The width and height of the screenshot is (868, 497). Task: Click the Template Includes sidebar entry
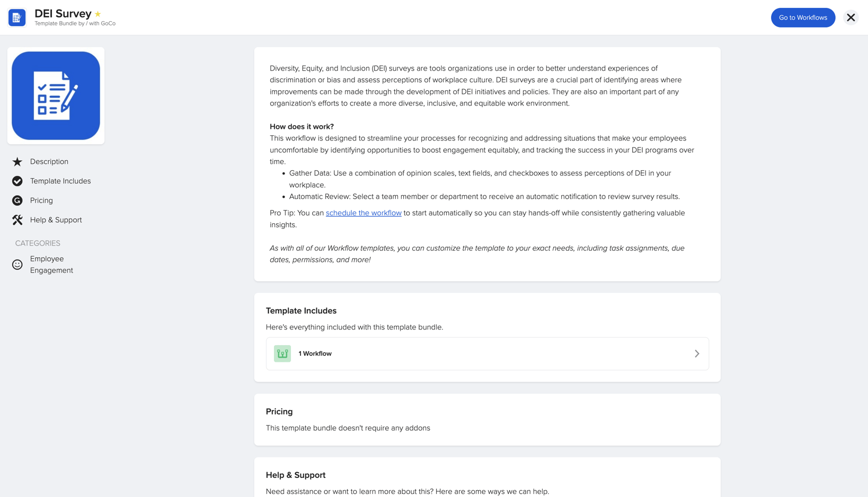[x=60, y=181]
